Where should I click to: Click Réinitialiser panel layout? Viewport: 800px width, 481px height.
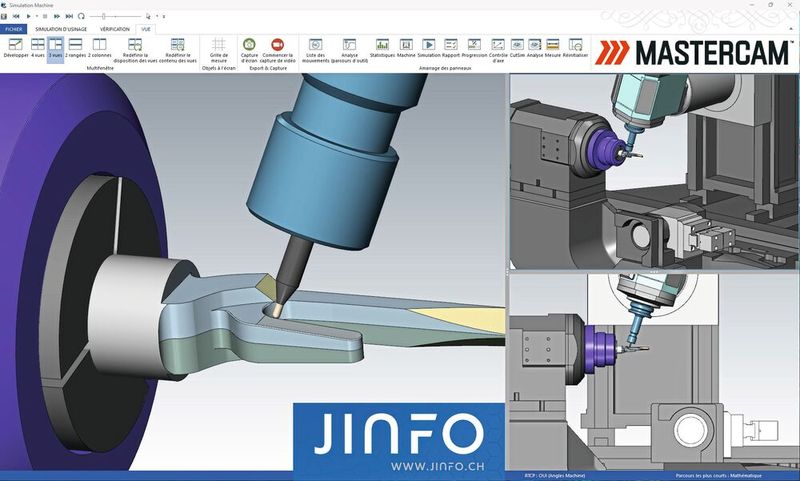click(x=576, y=48)
